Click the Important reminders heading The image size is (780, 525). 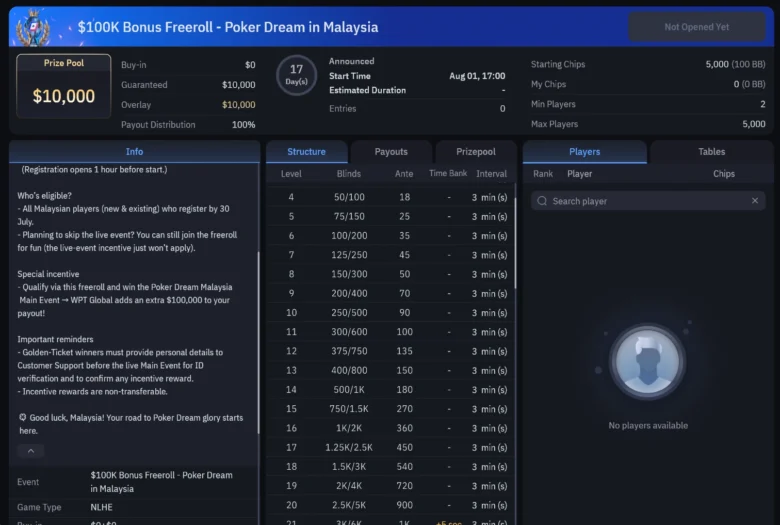(x=55, y=339)
